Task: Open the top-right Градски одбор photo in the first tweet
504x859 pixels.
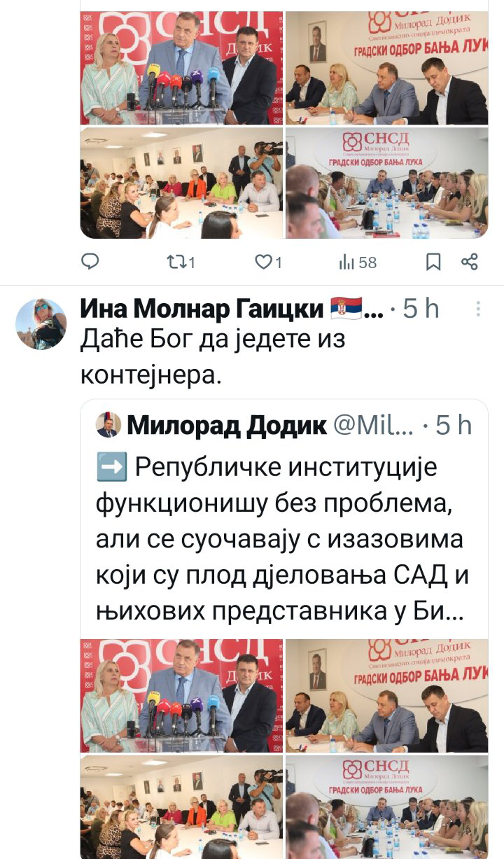Action: click(x=387, y=67)
